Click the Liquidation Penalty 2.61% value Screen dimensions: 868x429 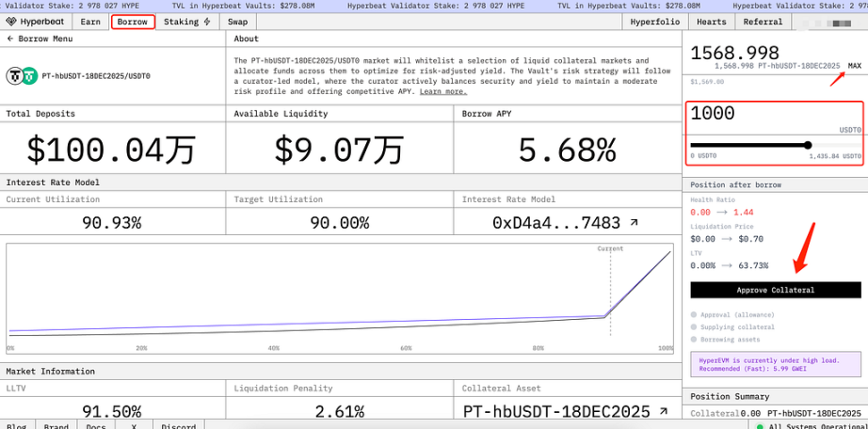tap(339, 412)
